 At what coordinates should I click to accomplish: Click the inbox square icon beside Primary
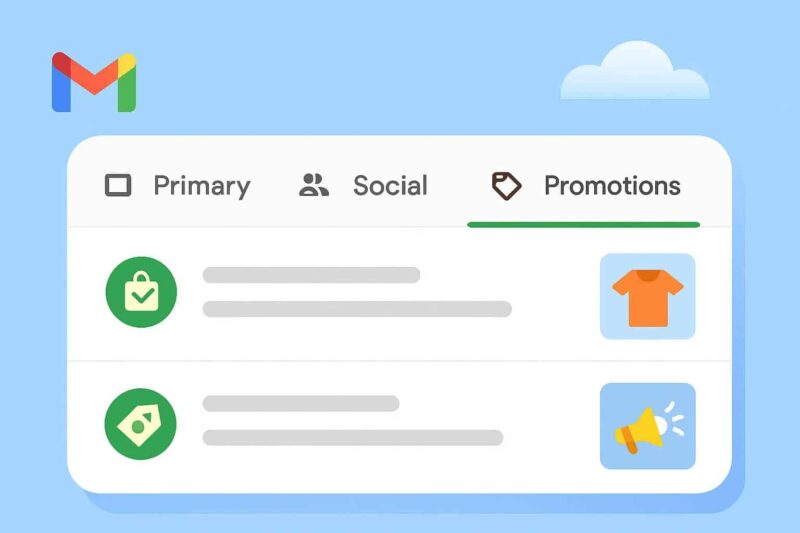[118, 185]
